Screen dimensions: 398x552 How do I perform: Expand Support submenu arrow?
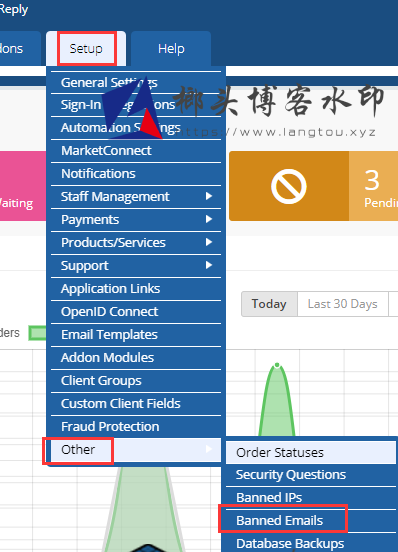[209, 265]
